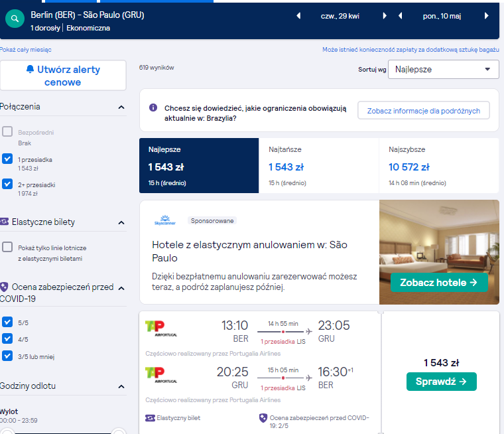Open the Pokaż cały miesiąc link
The width and height of the screenshot is (504, 434).
pyautogui.click(x=25, y=50)
